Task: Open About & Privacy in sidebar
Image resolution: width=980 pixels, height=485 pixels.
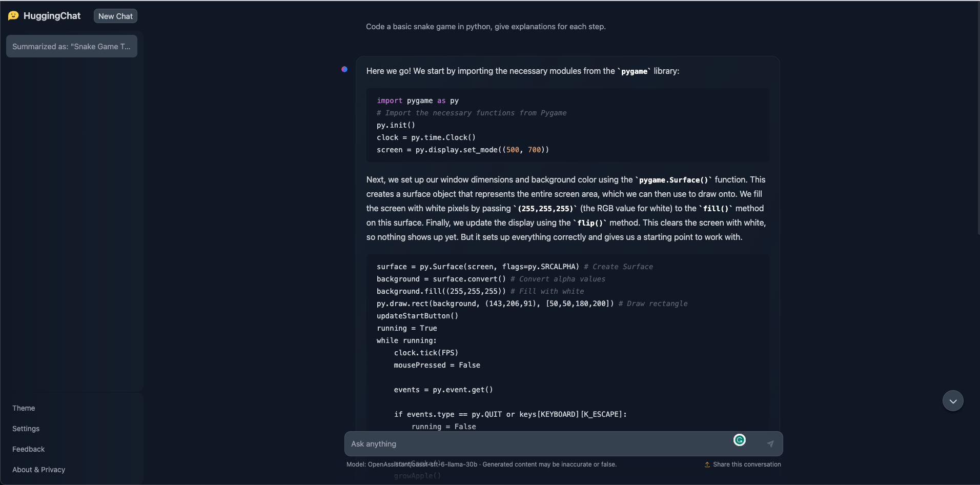Action: pos(38,470)
